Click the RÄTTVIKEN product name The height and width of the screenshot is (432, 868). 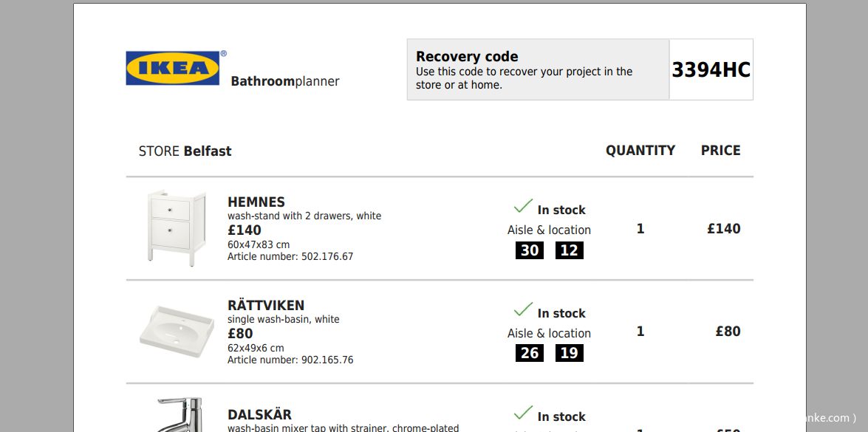click(266, 305)
